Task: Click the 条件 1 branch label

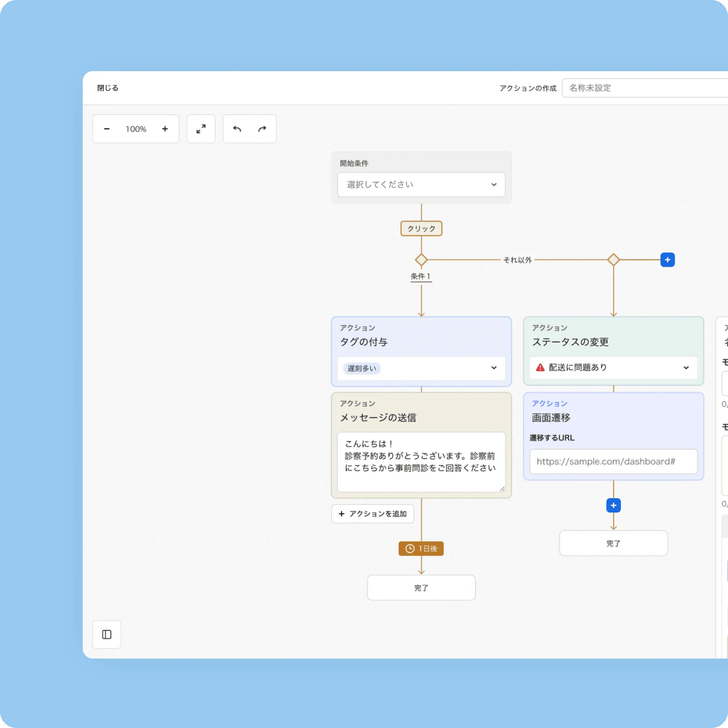Action: tap(421, 276)
